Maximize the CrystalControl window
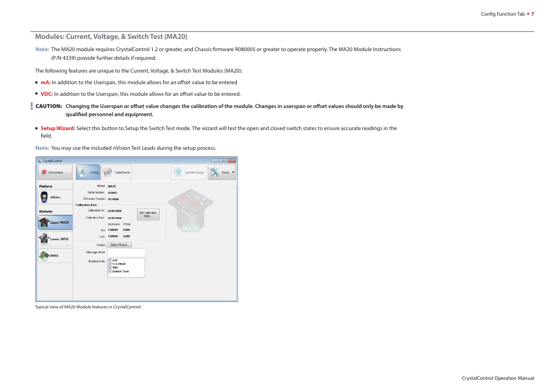554x392 pixels. [x=224, y=161]
